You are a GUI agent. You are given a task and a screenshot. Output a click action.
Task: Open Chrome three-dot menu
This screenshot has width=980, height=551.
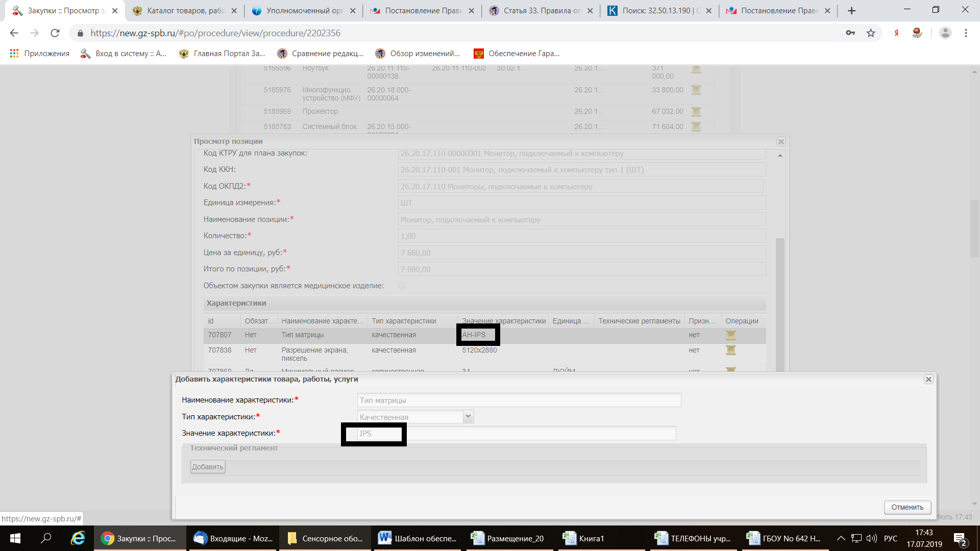pyautogui.click(x=966, y=33)
